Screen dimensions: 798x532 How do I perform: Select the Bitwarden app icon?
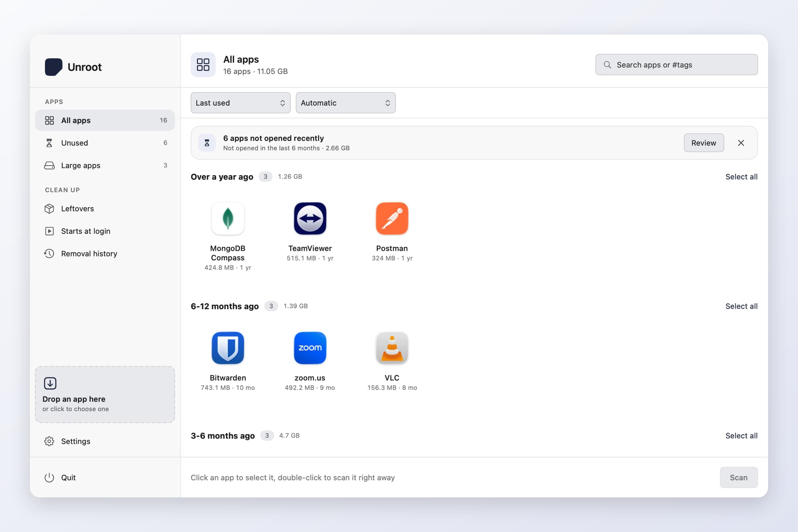click(228, 348)
